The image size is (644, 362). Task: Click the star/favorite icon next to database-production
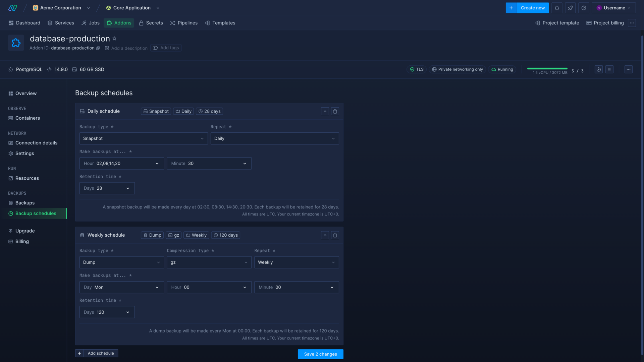click(115, 39)
